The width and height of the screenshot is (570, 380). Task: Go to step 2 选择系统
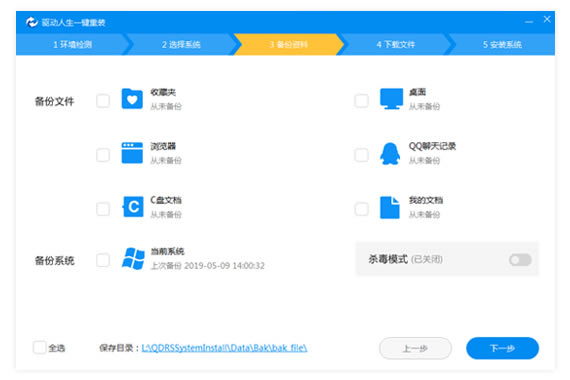pos(181,44)
